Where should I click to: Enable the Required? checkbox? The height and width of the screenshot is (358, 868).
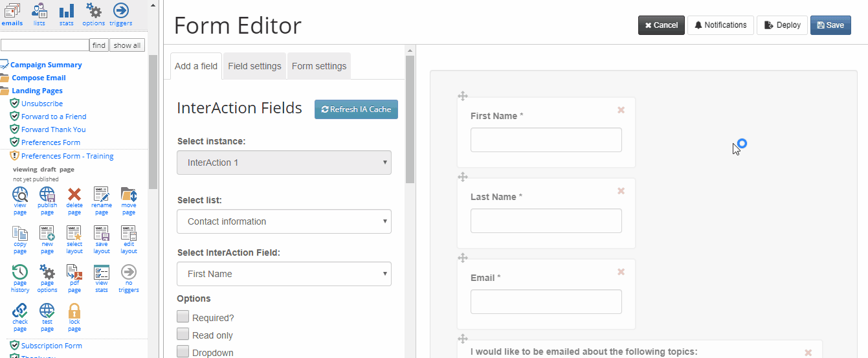point(183,317)
